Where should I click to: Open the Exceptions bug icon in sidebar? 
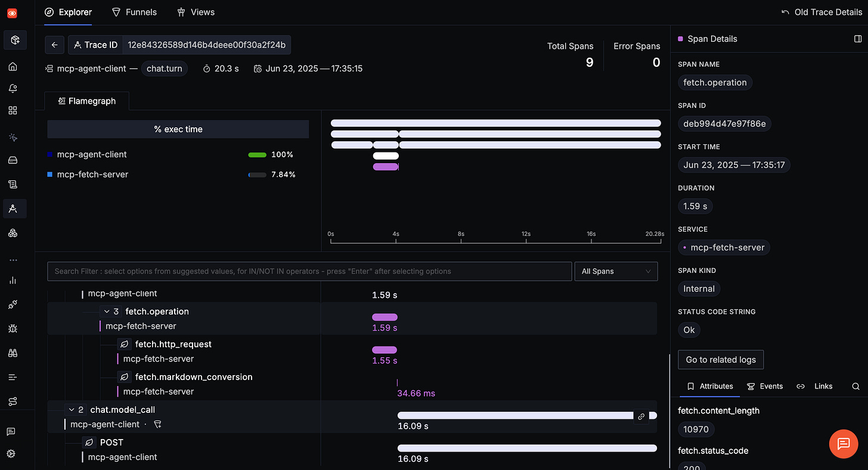[13, 328]
